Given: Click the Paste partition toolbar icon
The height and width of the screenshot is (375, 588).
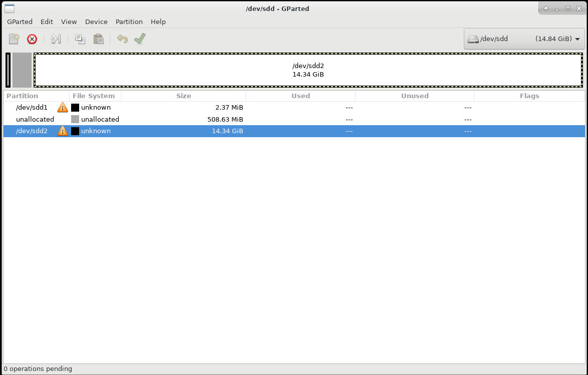Looking at the screenshot, I should pos(98,39).
